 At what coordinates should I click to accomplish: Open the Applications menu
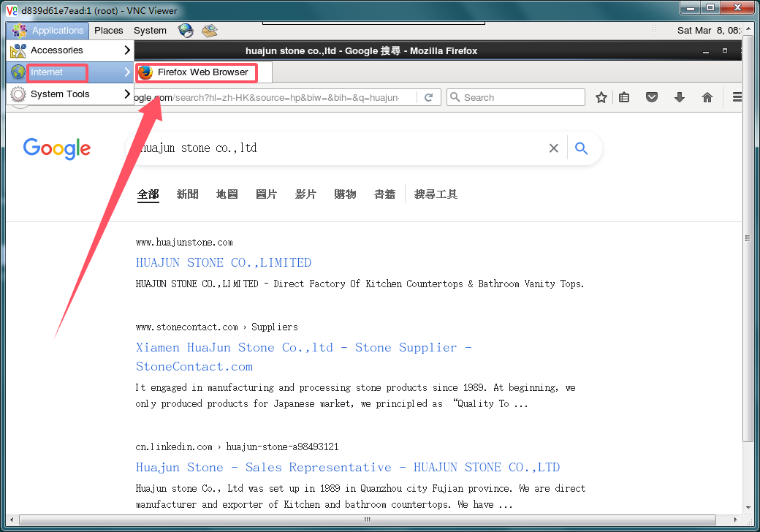[x=47, y=31]
